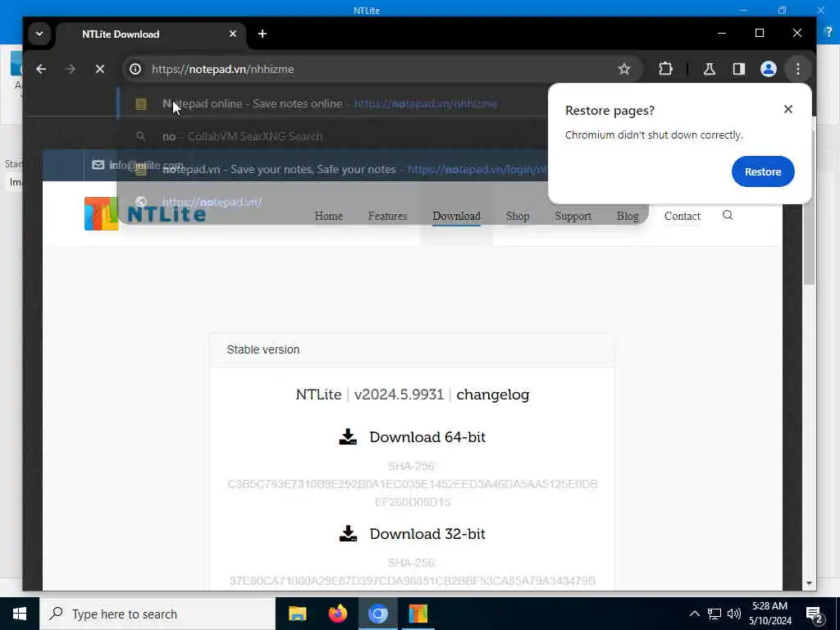Click the NTLite logo
The image size is (840, 630).
(145, 214)
